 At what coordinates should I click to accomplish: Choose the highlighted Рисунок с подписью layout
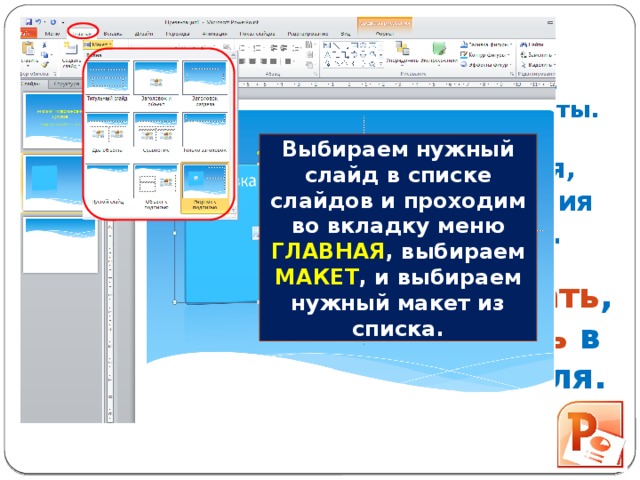(205, 188)
